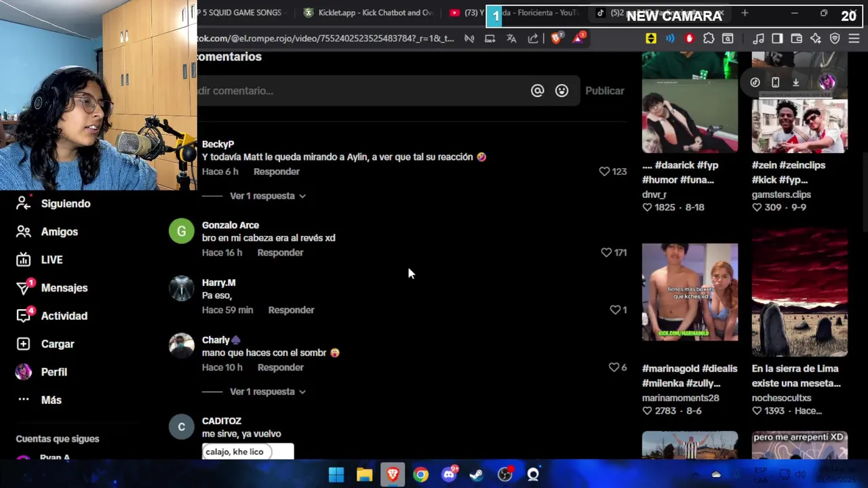Image resolution: width=868 pixels, height=488 pixels.
Task: Click the page vertical scrollbar
Action: (864, 193)
